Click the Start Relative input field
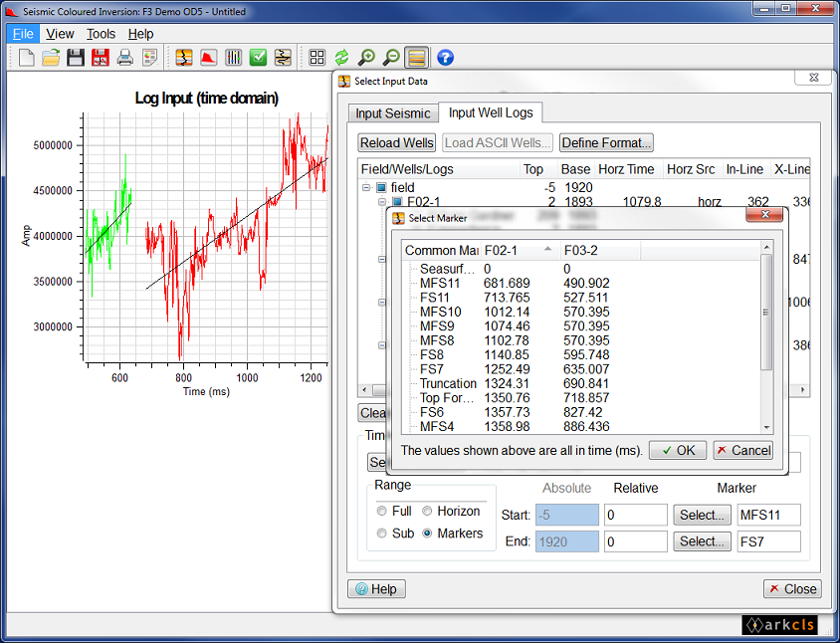Screen dimensions: 840x643 tap(635, 515)
